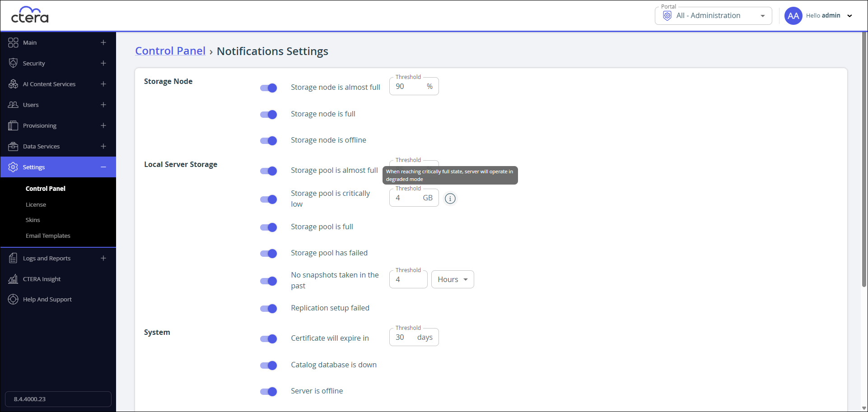The height and width of the screenshot is (412, 868).
Task: Open the Portal All - Administration dropdown
Action: (713, 16)
